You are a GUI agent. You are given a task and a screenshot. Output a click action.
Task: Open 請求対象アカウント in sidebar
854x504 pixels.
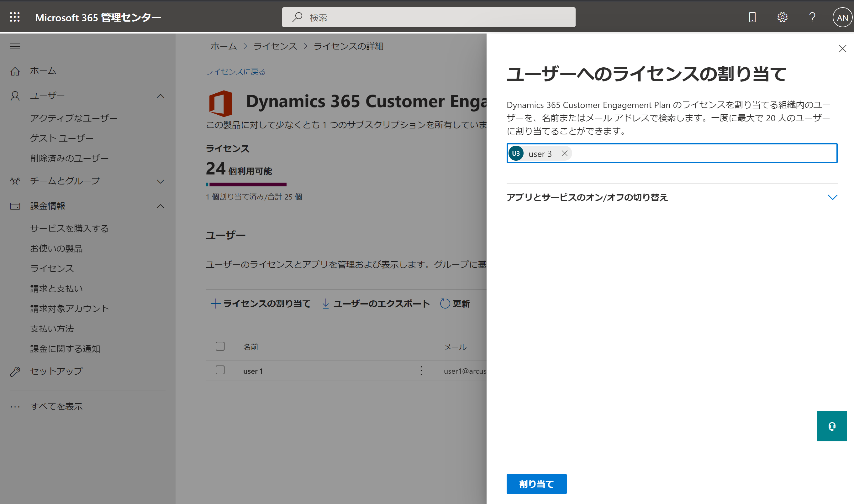[x=70, y=309]
